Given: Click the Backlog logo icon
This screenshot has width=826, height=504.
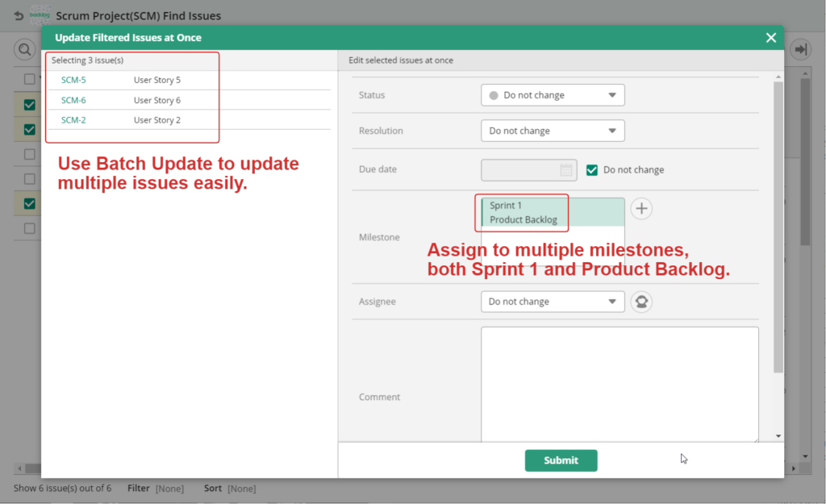Looking at the screenshot, I should (x=40, y=15).
